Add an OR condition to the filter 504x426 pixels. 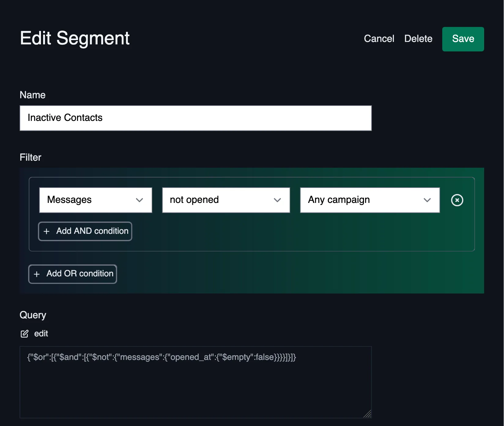(x=72, y=274)
